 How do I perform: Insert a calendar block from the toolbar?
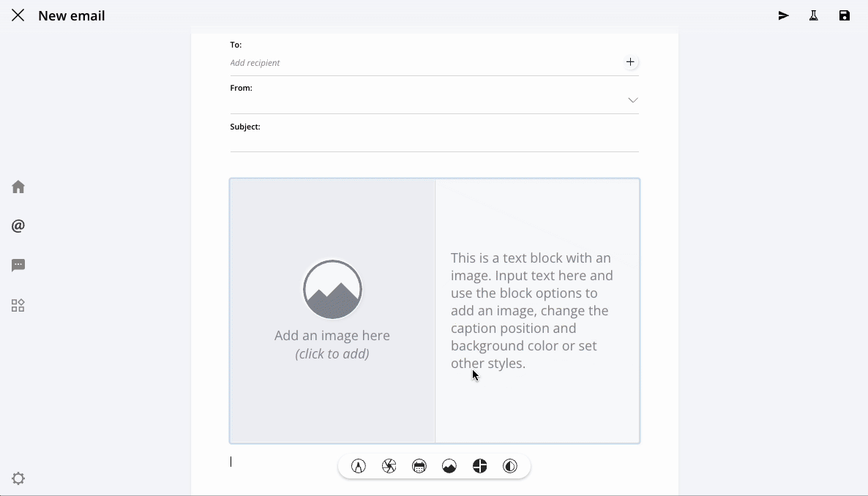[x=419, y=466]
